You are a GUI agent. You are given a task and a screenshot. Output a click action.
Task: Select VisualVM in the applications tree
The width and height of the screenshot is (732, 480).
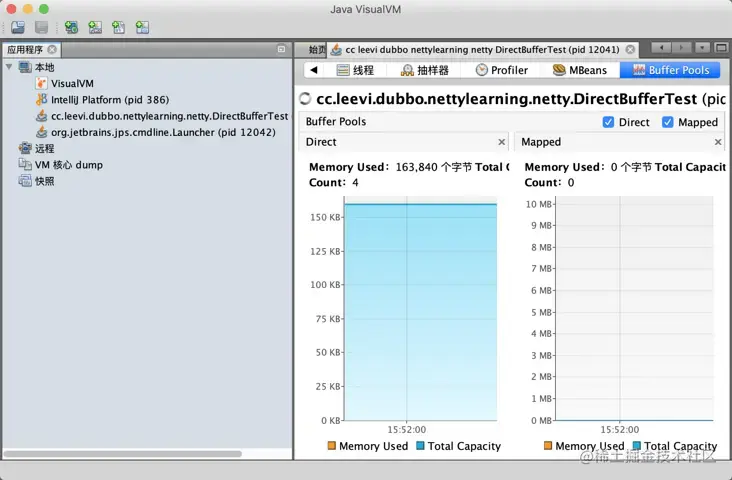72,84
